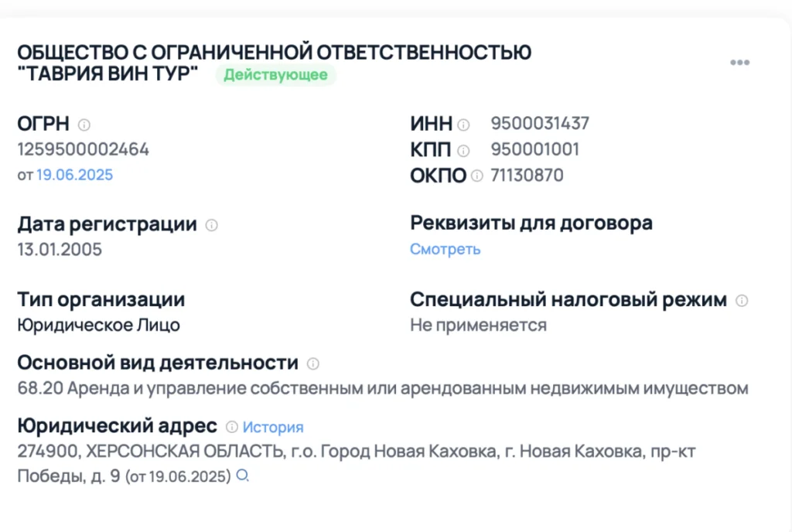792x532 pixels.
Task: Click the ОГРН number 1259500002464
Action: click(x=83, y=149)
